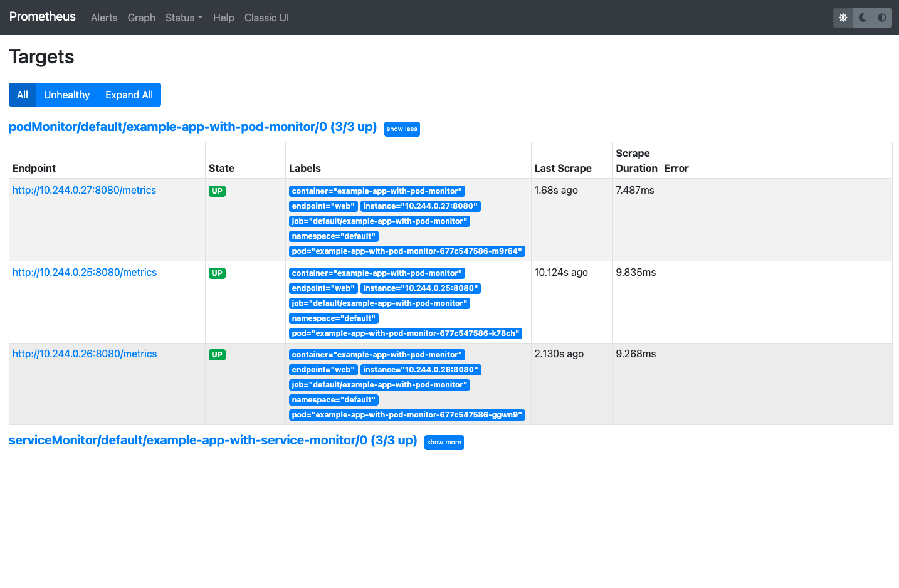Open the Alerts page

(x=104, y=18)
